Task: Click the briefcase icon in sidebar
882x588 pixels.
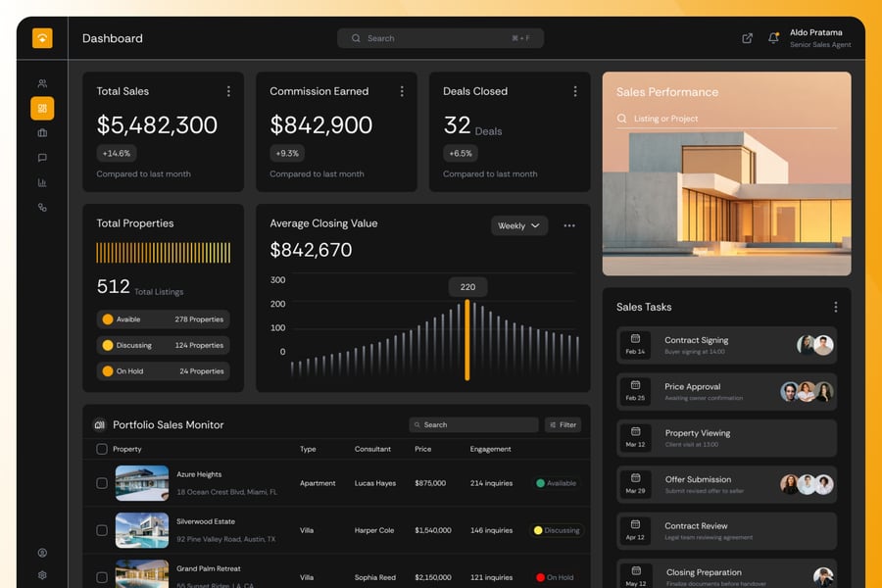Action: click(x=42, y=133)
